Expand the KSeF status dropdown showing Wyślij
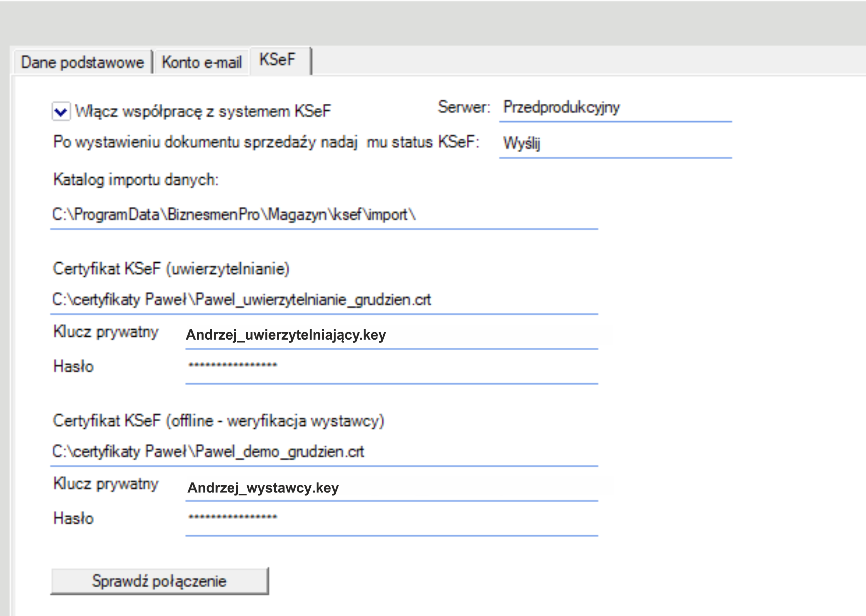 point(615,144)
